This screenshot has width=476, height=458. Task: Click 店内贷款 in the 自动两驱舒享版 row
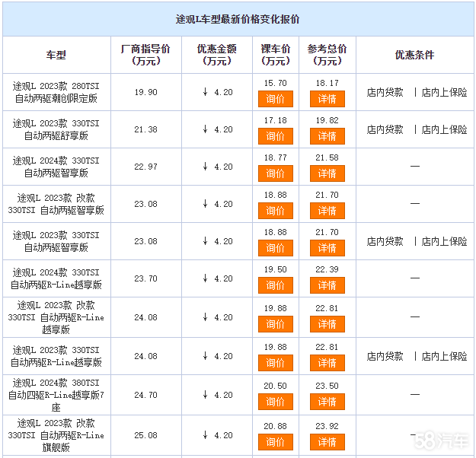click(385, 129)
